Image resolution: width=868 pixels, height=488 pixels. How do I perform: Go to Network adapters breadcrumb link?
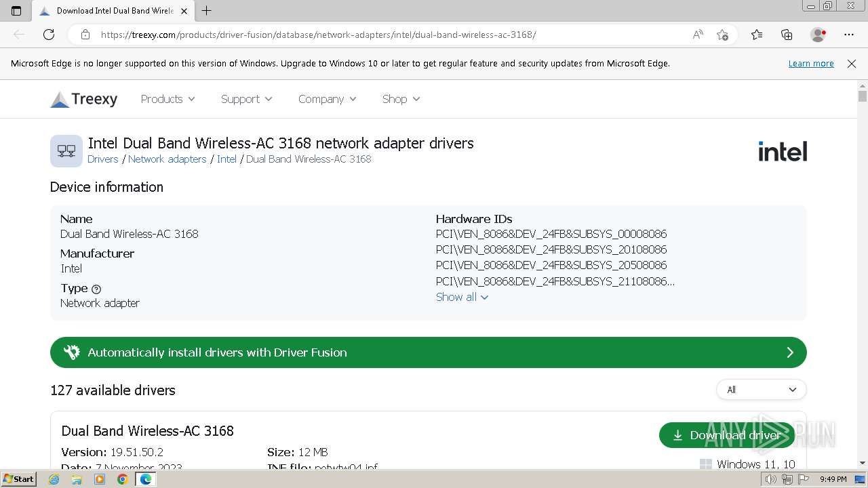click(x=167, y=159)
